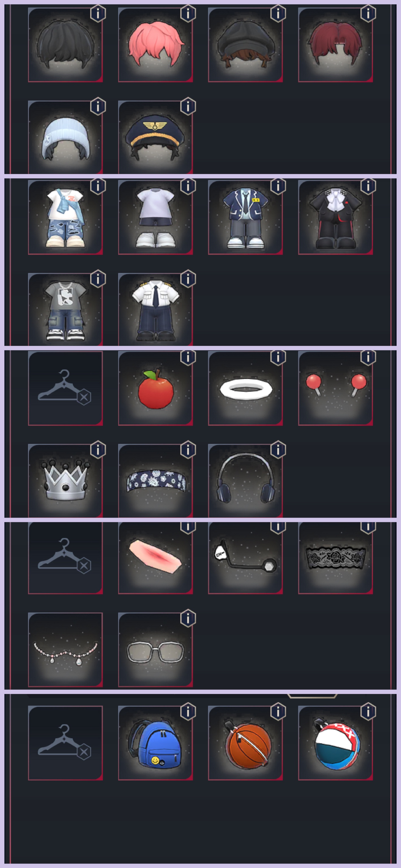
Task: Equip the red apple head accessory
Action: point(155,388)
